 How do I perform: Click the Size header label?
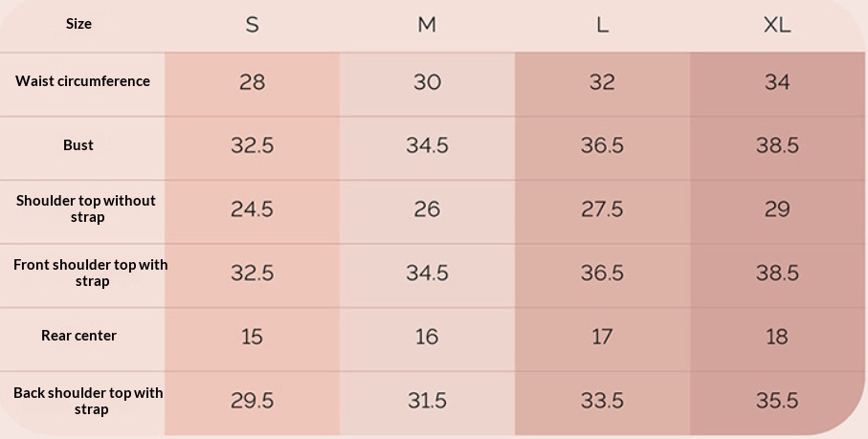(79, 24)
